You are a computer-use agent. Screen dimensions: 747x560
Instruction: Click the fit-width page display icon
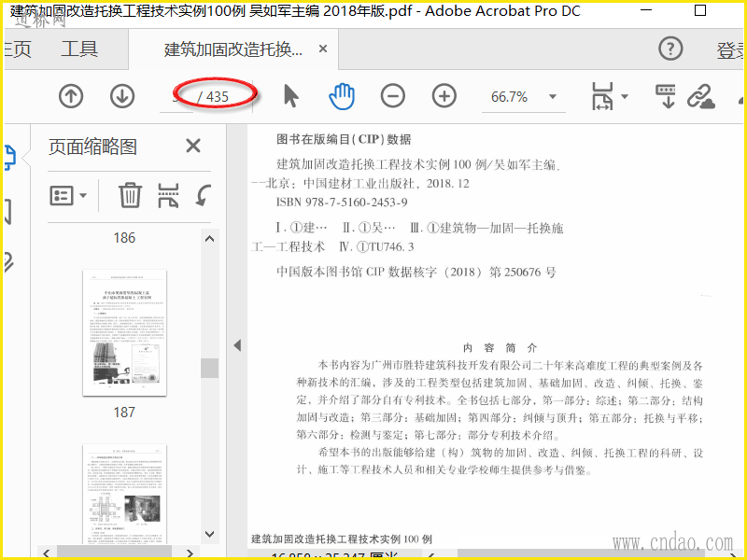coord(602,96)
